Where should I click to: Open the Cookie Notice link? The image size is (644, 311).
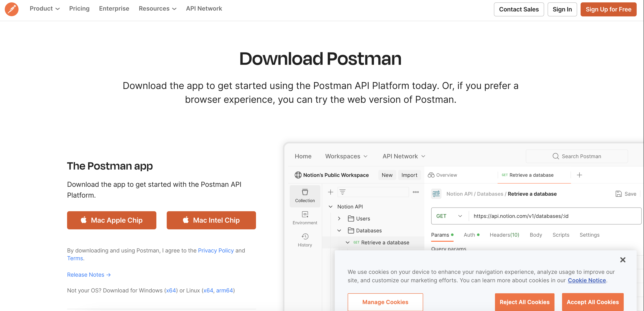(x=586, y=280)
